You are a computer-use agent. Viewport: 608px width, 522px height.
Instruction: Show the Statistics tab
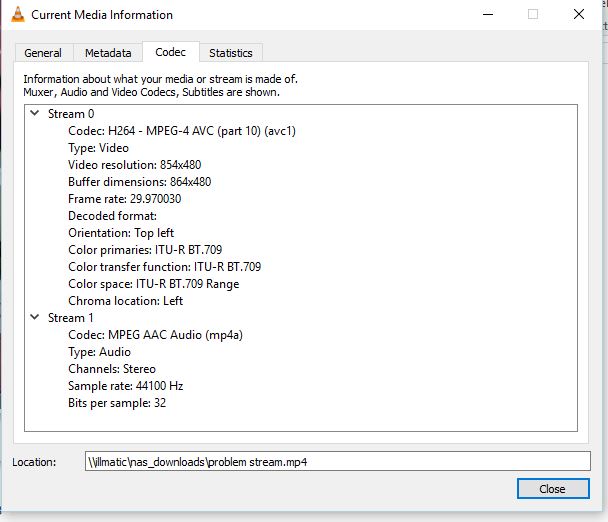(x=230, y=53)
